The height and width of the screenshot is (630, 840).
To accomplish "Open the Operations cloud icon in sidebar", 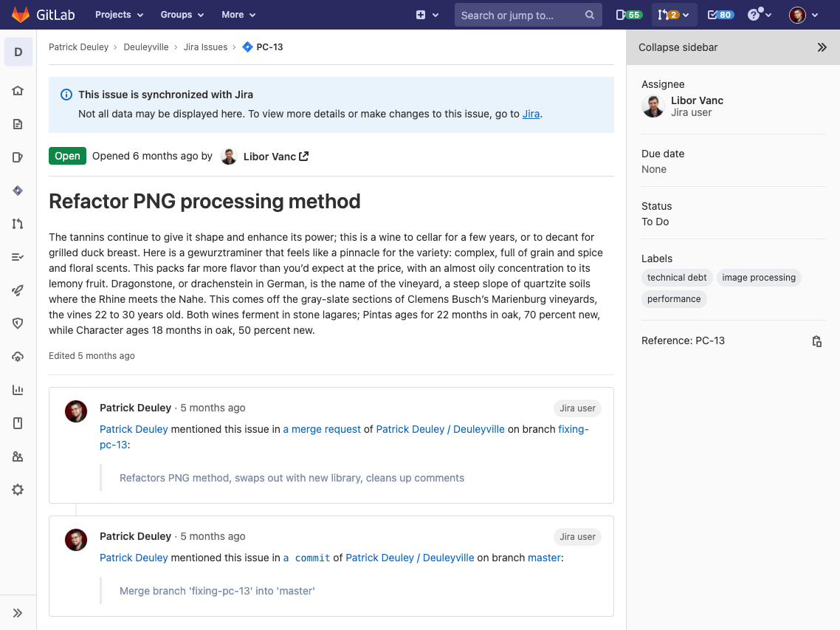I will pos(18,356).
